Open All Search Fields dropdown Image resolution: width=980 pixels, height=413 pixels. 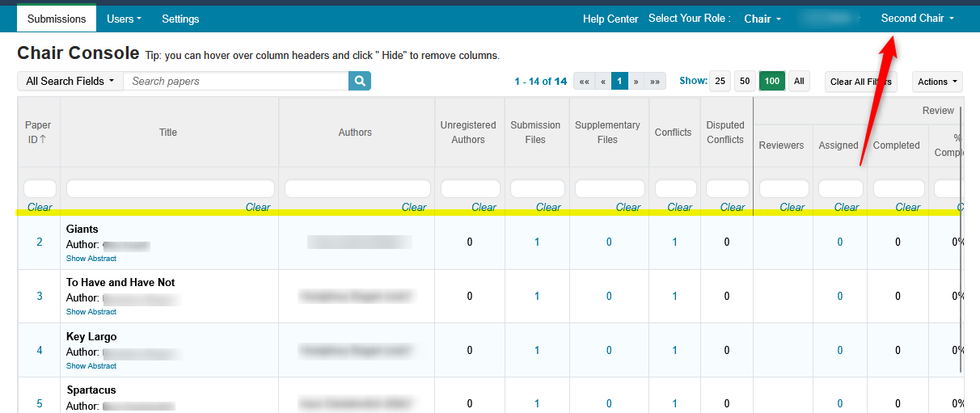(70, 81)
